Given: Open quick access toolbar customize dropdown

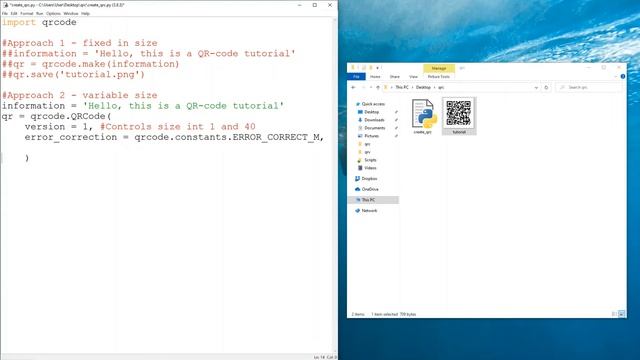Looking at the screenshot, I should click(x=378, y=68).
